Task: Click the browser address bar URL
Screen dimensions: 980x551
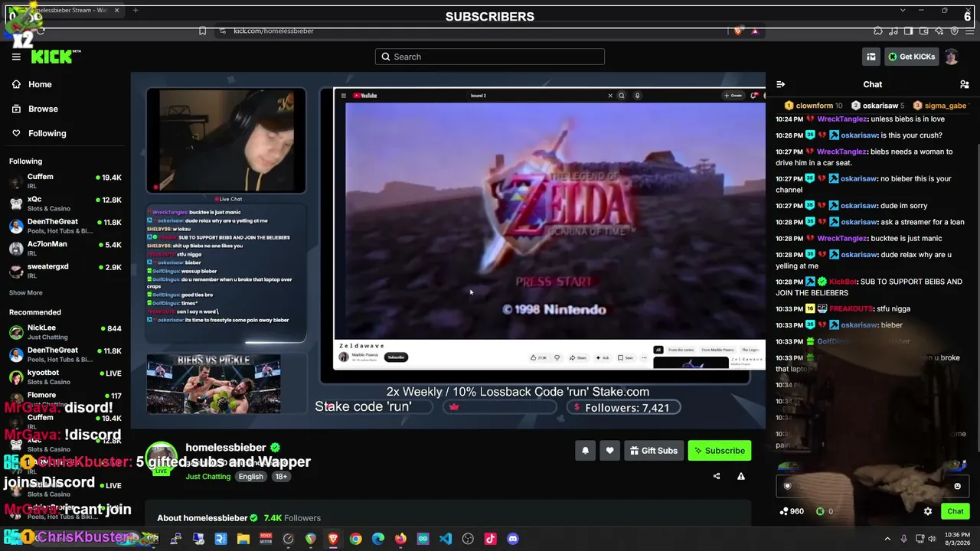Action: pyautogui.click(x=273, y=31)
